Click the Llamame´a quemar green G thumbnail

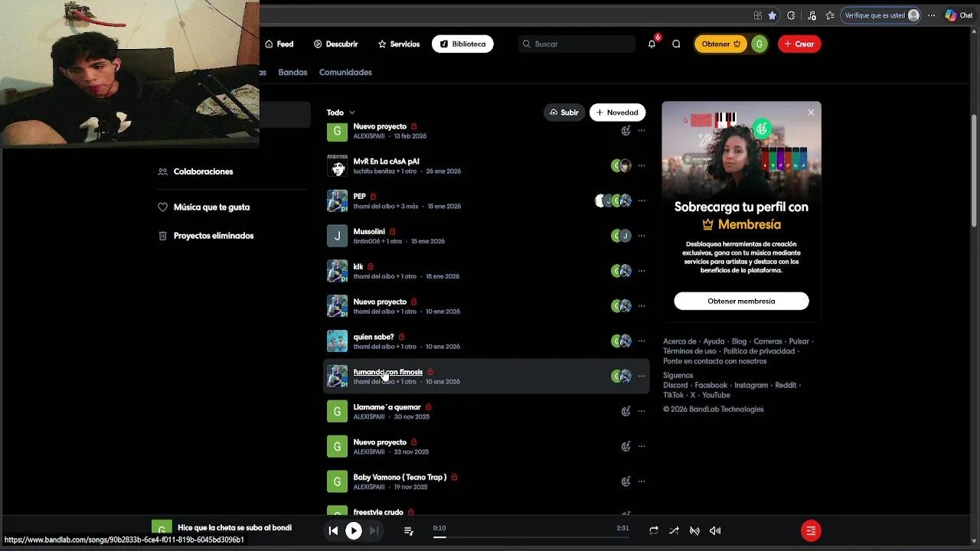point(337,411)
